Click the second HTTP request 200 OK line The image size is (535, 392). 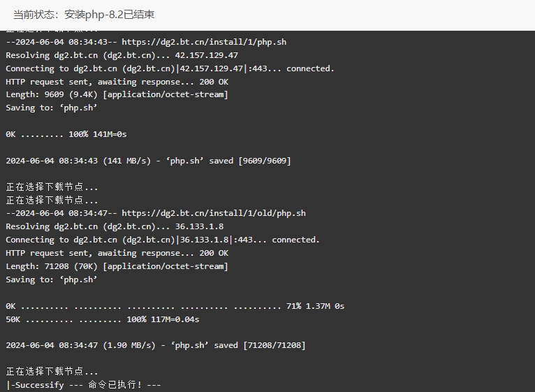pyautogui.click(x=117, y=254)
